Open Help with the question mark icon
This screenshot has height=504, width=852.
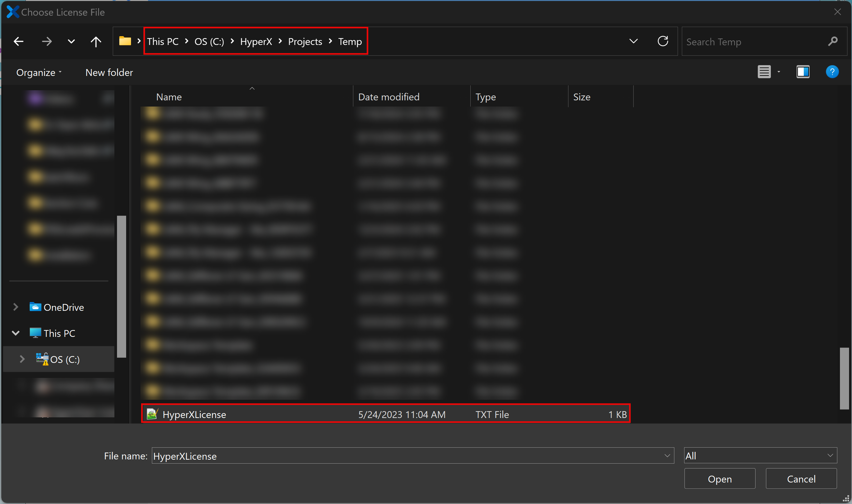click(832, 72)
